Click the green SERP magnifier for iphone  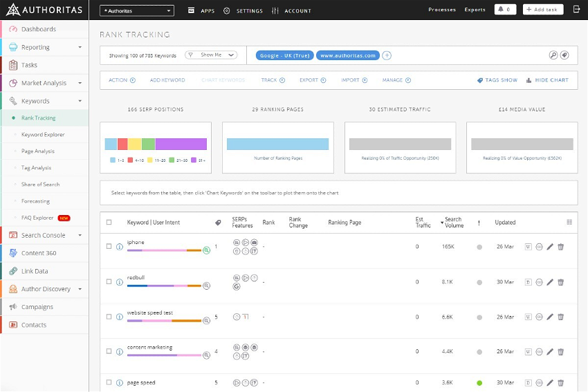point(206,250)
